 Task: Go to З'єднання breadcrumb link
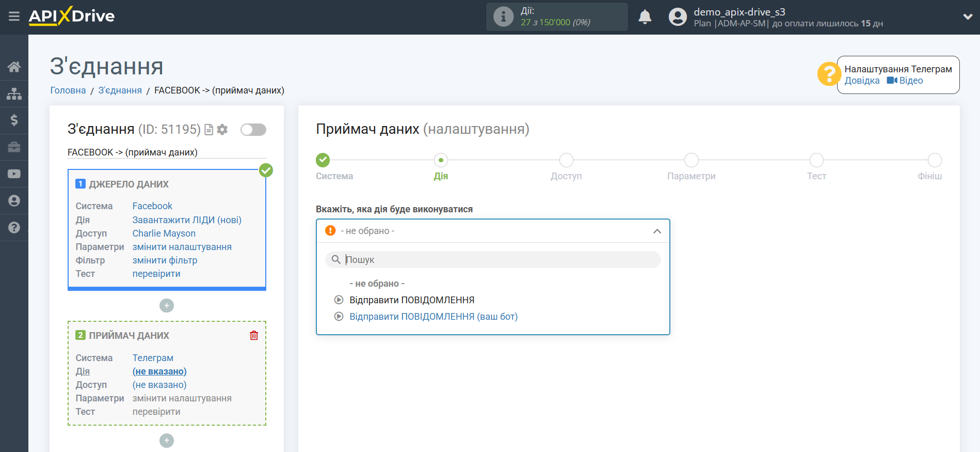(x=120, y=90)
